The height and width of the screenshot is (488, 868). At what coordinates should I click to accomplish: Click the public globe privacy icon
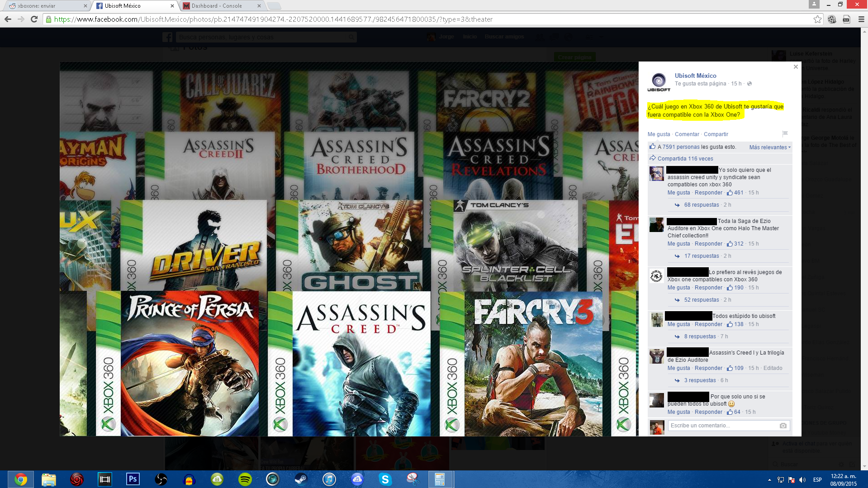tap(749, 84)
